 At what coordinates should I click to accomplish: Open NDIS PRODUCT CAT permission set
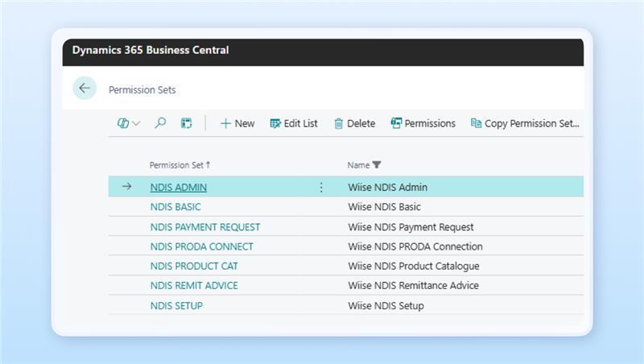tap(194, 266)
